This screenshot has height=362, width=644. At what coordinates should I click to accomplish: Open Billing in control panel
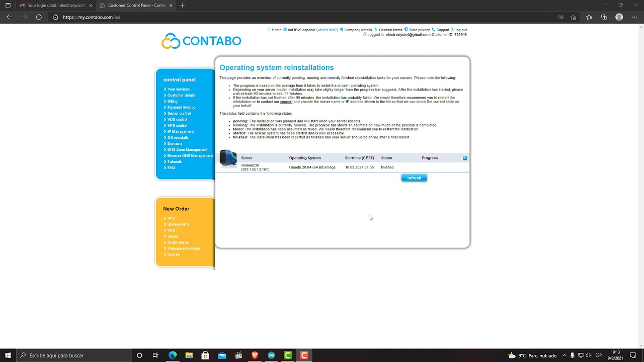172,101
